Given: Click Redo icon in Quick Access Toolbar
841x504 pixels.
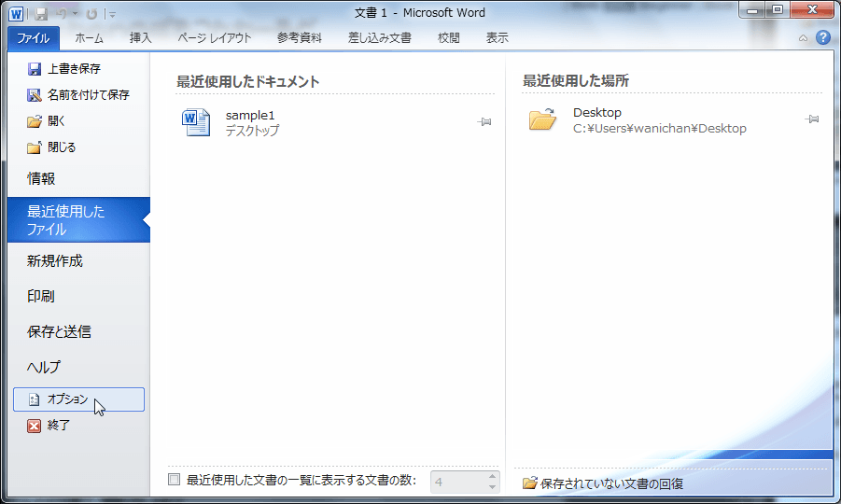Looking at the screenshot, I should click(x=91, y=14).
